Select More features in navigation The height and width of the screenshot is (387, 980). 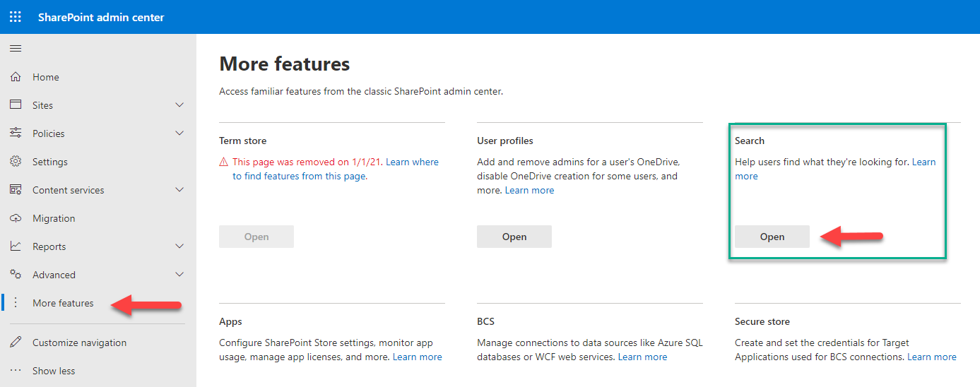coord(63,303)
